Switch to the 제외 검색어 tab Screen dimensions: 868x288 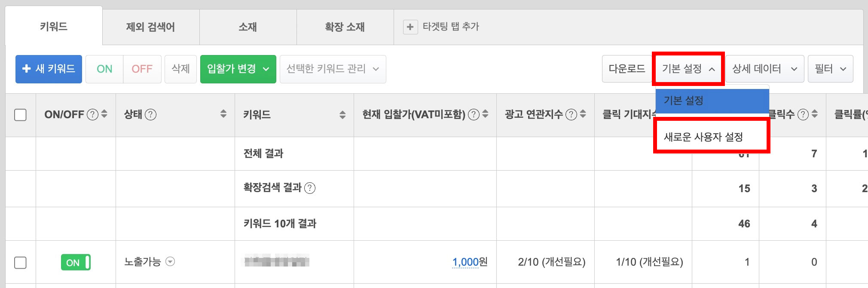pos(150,27)
